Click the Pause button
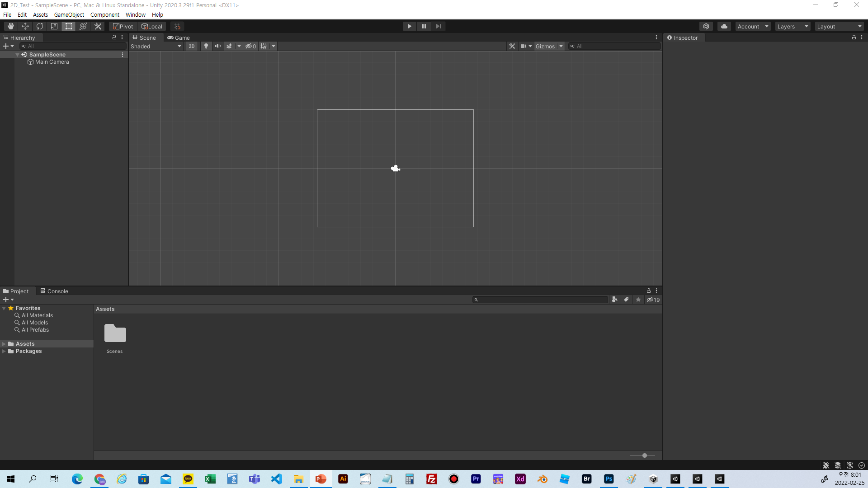The width and height of the screenshot is (868, 488). tap(424, 26)
